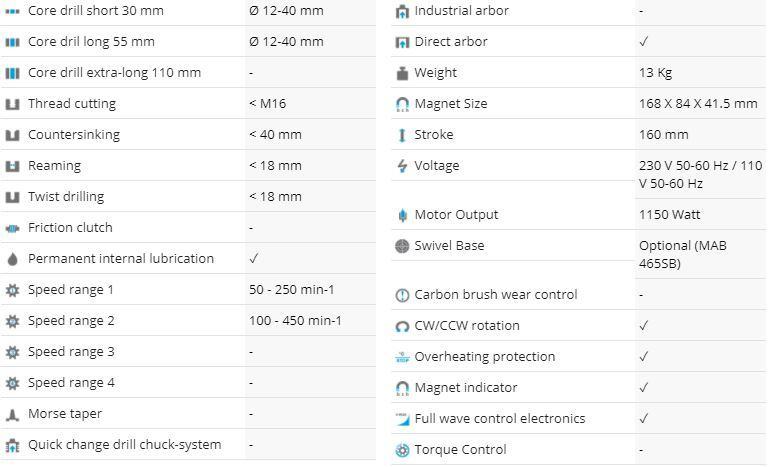Image resolution: width=768 pixels, height=467 pixels.
Task: Click the Quick change drill chuck-system label
Action: pos(124,445)
